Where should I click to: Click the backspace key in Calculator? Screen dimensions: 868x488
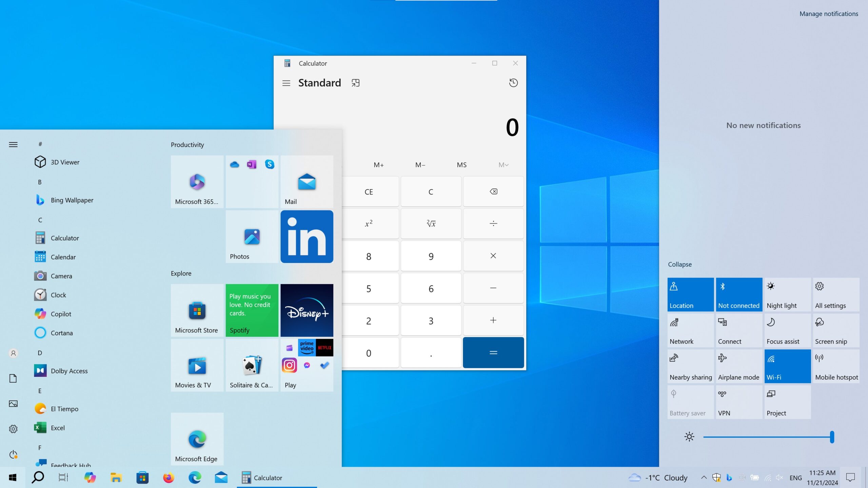pyautogui.click(x=493, y=191)
